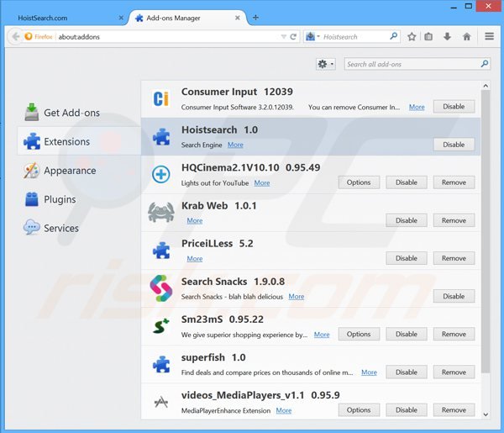Disable the PriceiLLess extension
The width and height of the screenshot is (504, 433).
pos(407,258)
